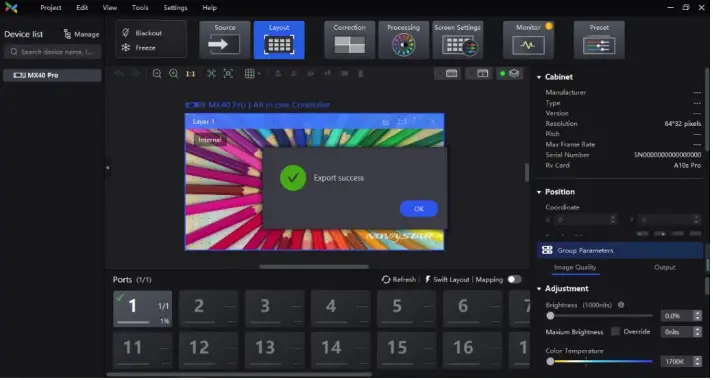The width and height of the screenshot is (713, 380).
Task: Click the Freeze option
Action: [139, 48]
